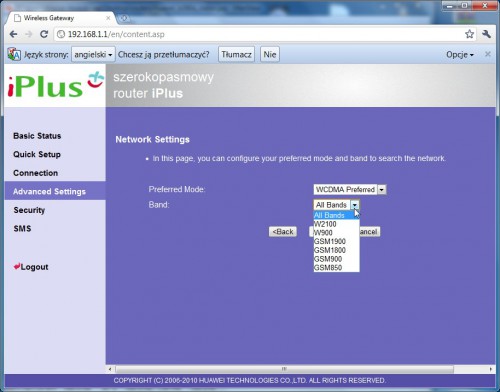This screenshot has width=500, height=392.
Task: Click the <Back button
Action: [283, 232]
